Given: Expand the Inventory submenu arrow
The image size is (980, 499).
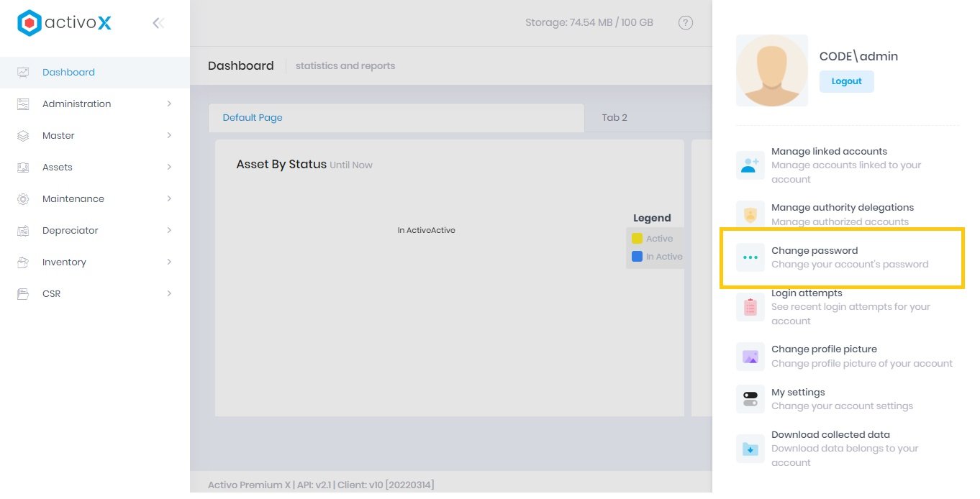Looking at the screenshot, I should pyautogui.click(x=169, y=262).
